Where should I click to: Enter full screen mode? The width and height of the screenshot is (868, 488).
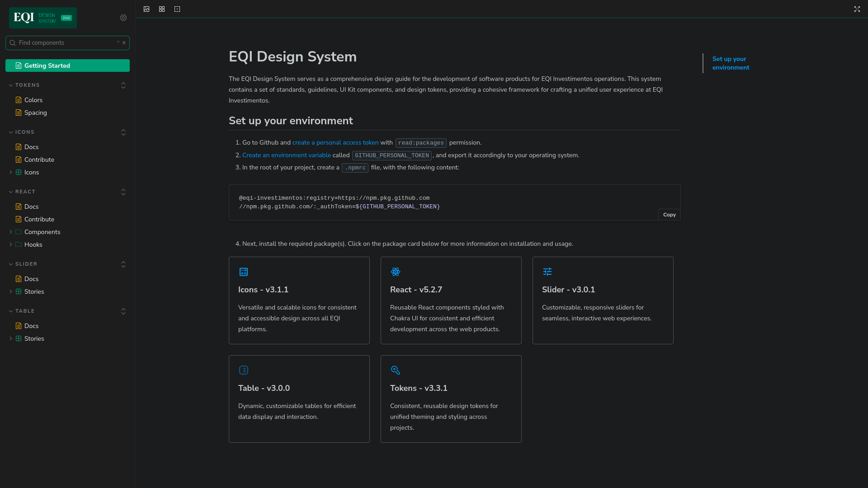click(x=857, y=9)
